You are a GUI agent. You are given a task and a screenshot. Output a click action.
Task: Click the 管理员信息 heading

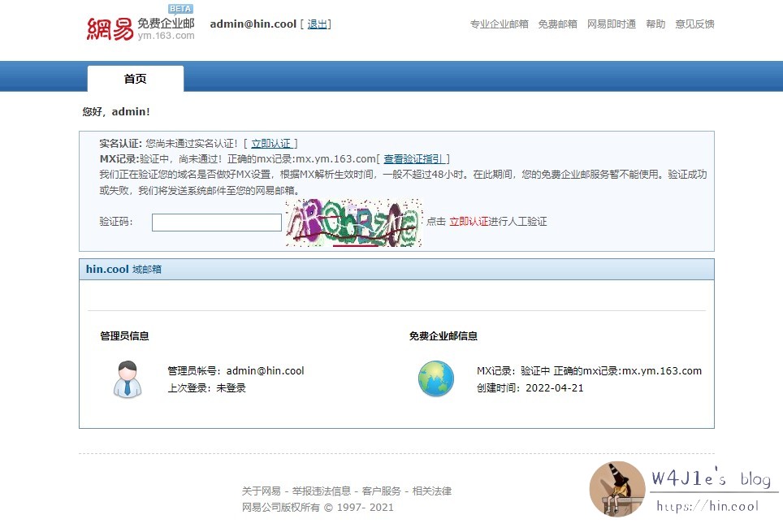[124, 335]
